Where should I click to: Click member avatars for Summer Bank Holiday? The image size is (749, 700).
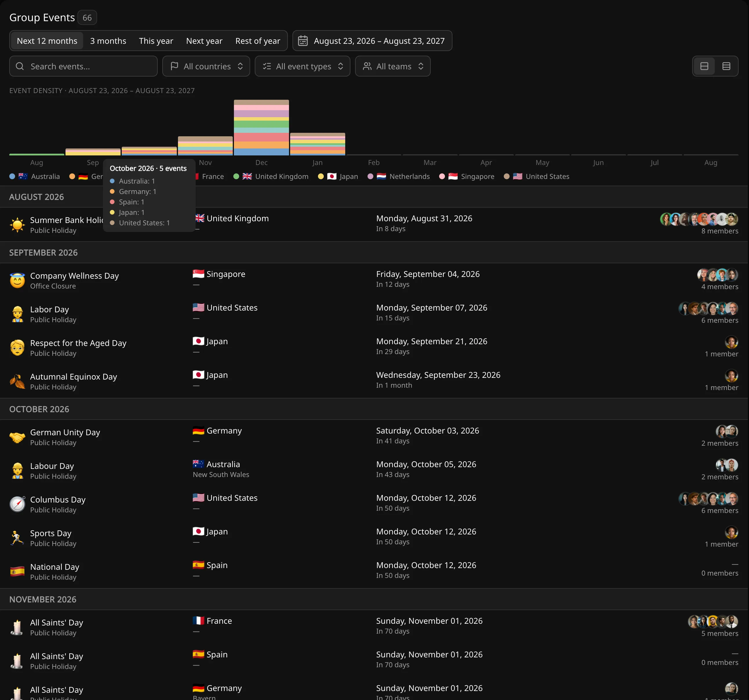point(699,219)
